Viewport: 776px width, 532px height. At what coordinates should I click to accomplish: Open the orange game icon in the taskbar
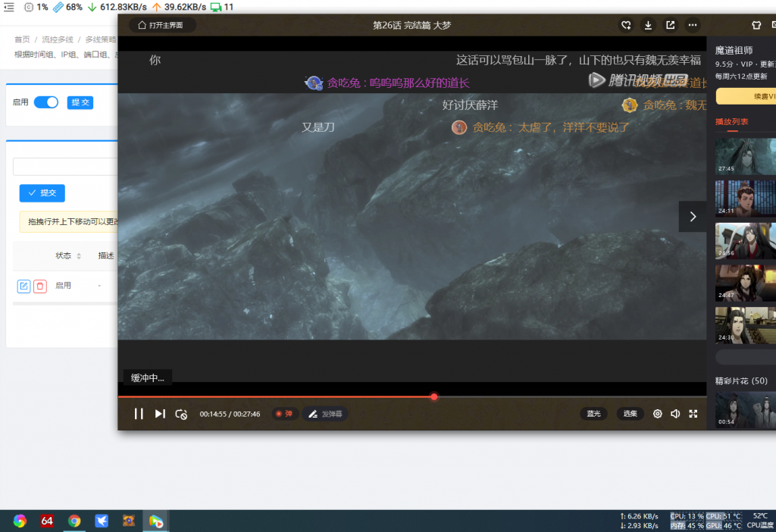click(x=129, y=521)
